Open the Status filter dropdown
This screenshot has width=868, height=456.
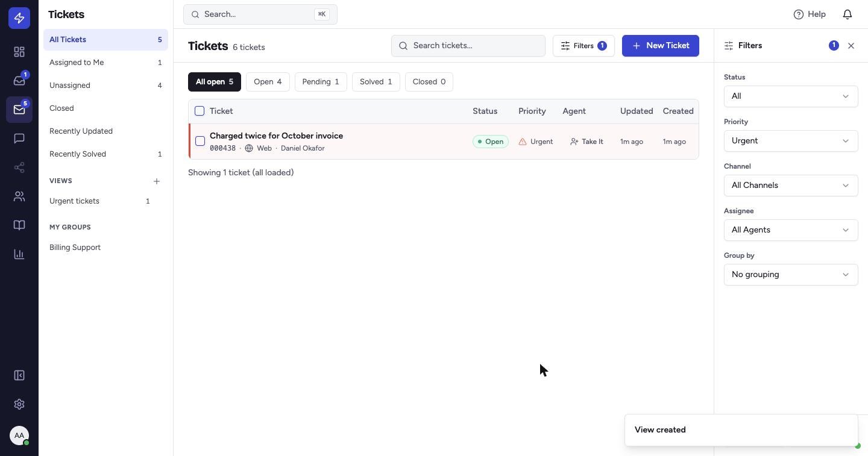tap(791, 96)
